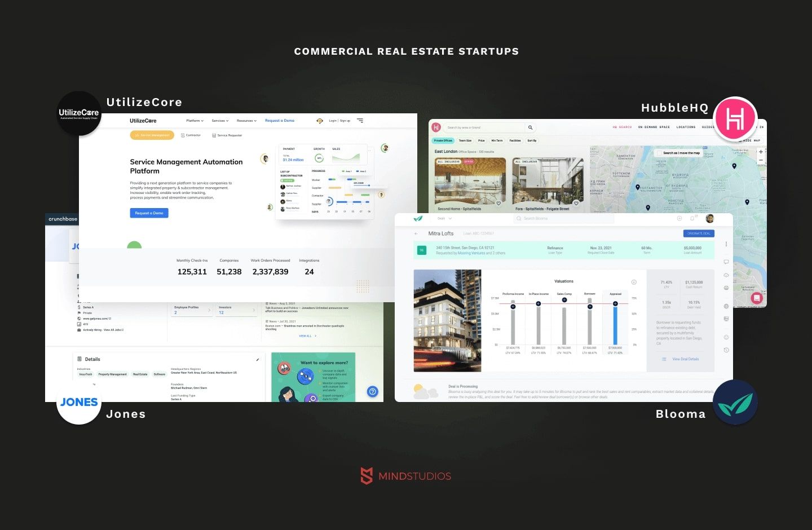Click the Mitra Lofts building photo
The width and height of the screenshot is (812, 530).
coord(447,320)
